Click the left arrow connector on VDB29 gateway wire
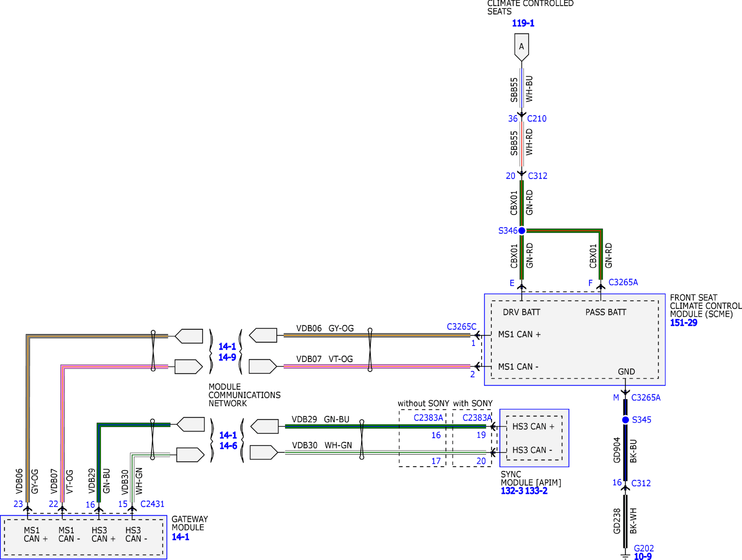Viewport: 742px width, 560px height. click(190, 425)
